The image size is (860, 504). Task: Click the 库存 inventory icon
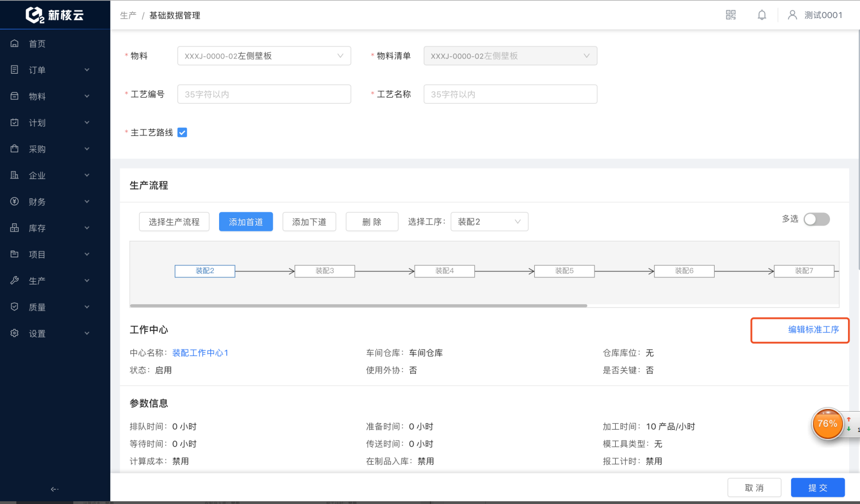point(15,228)
